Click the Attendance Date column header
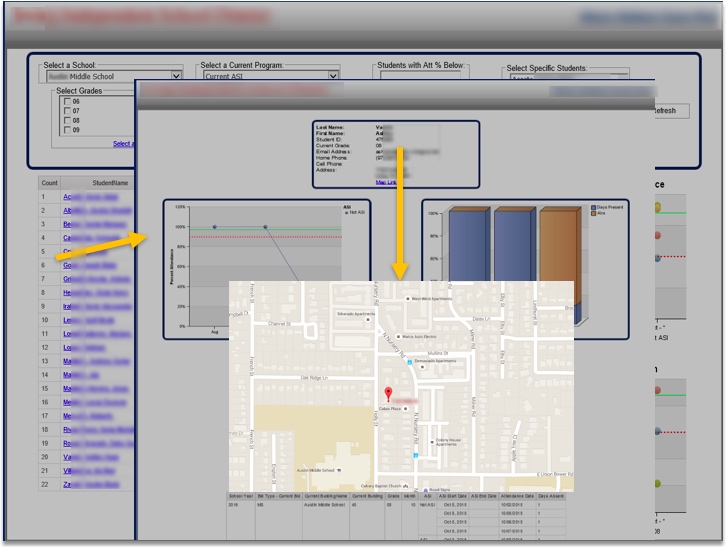Image resolution: width=726 pixels, height=547 pixels. [517, 496]
